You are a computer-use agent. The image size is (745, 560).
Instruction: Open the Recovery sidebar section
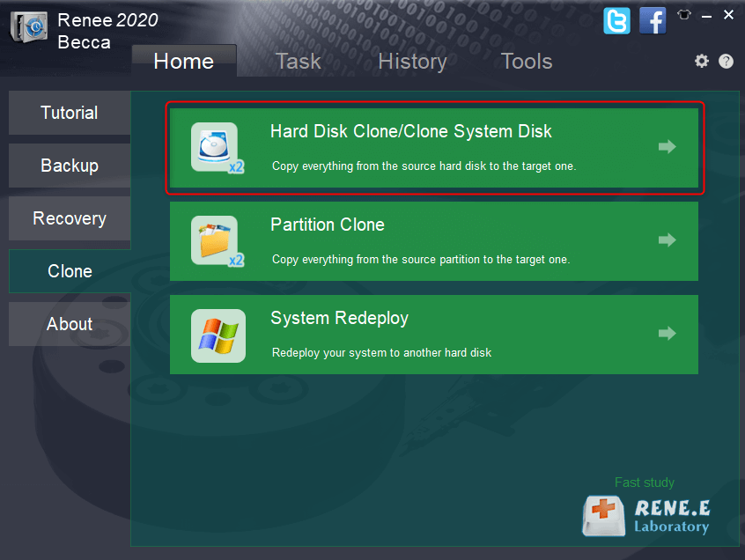(x=70, y=218)
